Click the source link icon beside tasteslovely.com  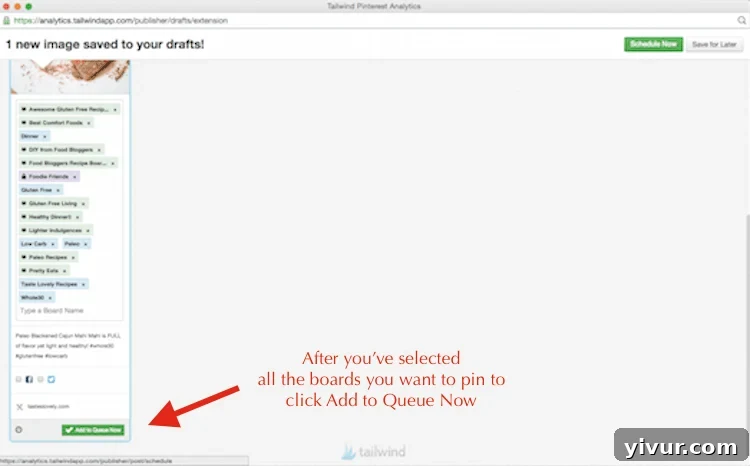pos(20,407)
